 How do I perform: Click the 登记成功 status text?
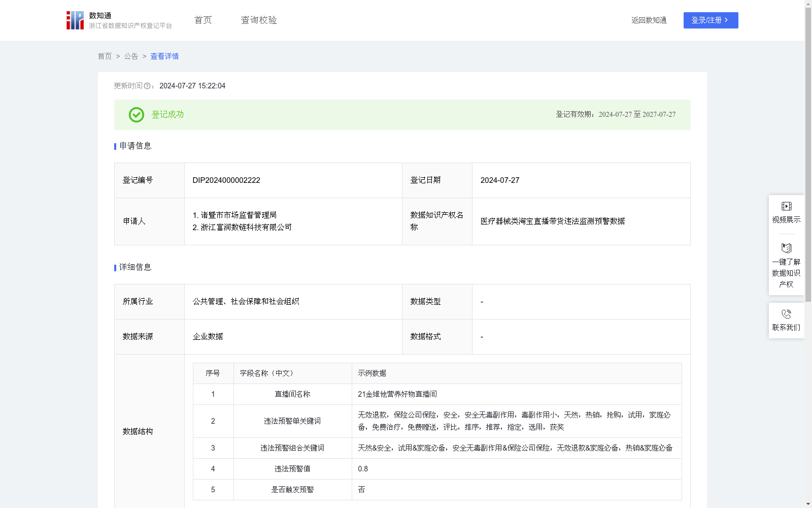pyautogui.click(x=168, y=115)
